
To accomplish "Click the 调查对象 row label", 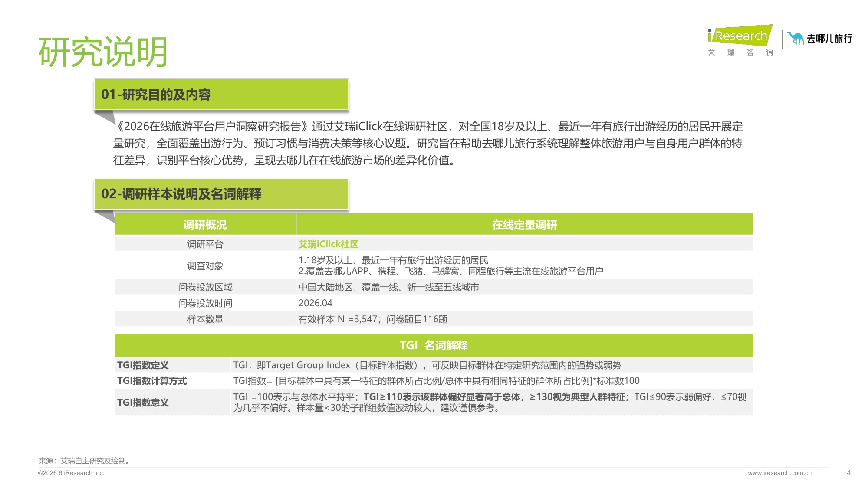I will click(x=205, y=266).
